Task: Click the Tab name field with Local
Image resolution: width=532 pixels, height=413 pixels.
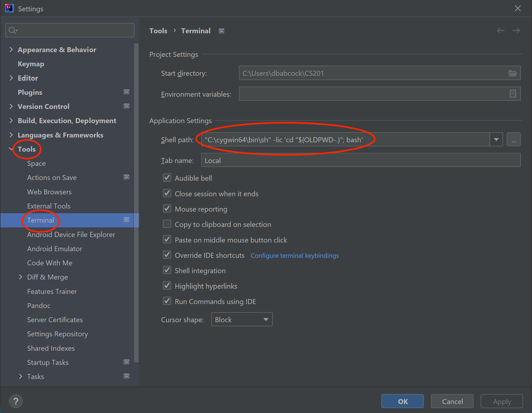Action: [x=361, y=160]
